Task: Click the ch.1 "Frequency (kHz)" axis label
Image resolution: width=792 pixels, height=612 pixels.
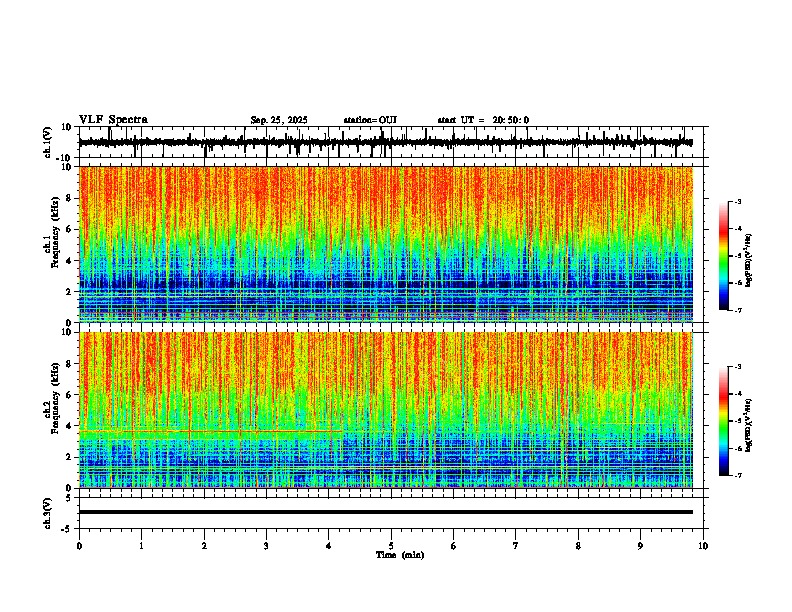Action: pyautogui.click(x=55, y=233)
